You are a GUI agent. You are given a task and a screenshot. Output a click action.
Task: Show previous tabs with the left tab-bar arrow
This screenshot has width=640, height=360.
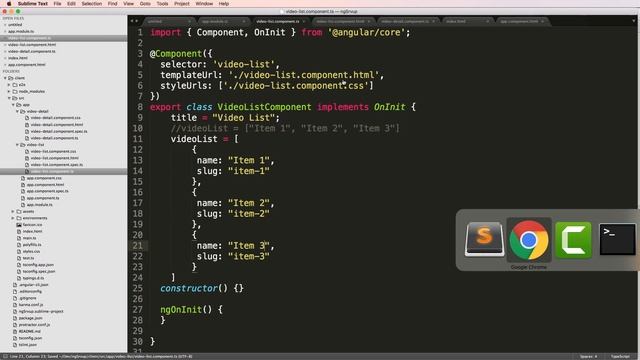132,21
